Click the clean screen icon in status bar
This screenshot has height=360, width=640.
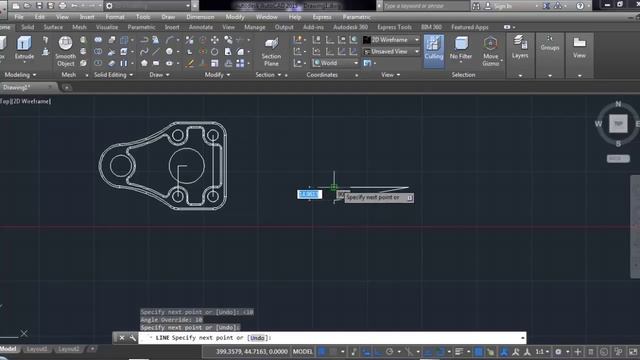click(x=633, y=351)
